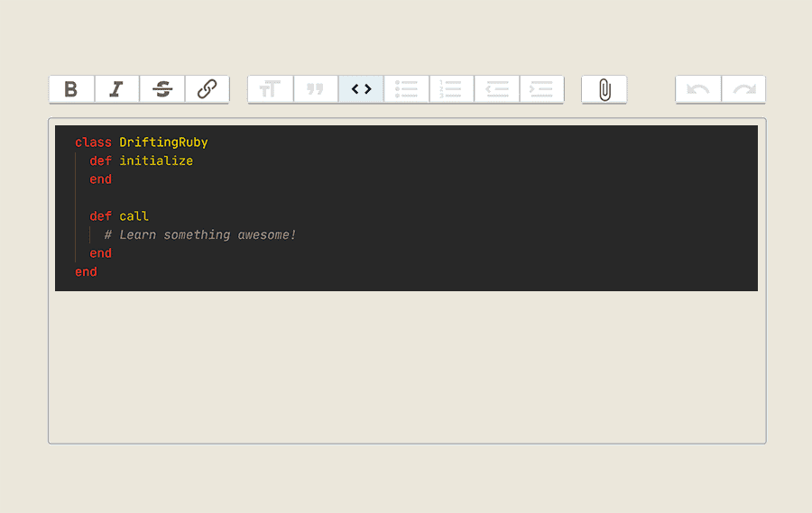Attach files using paperclip icon

[x=604, y=89]
